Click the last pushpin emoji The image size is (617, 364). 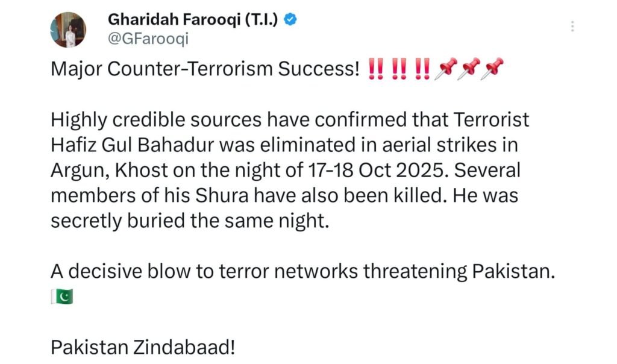pos(493,70)
